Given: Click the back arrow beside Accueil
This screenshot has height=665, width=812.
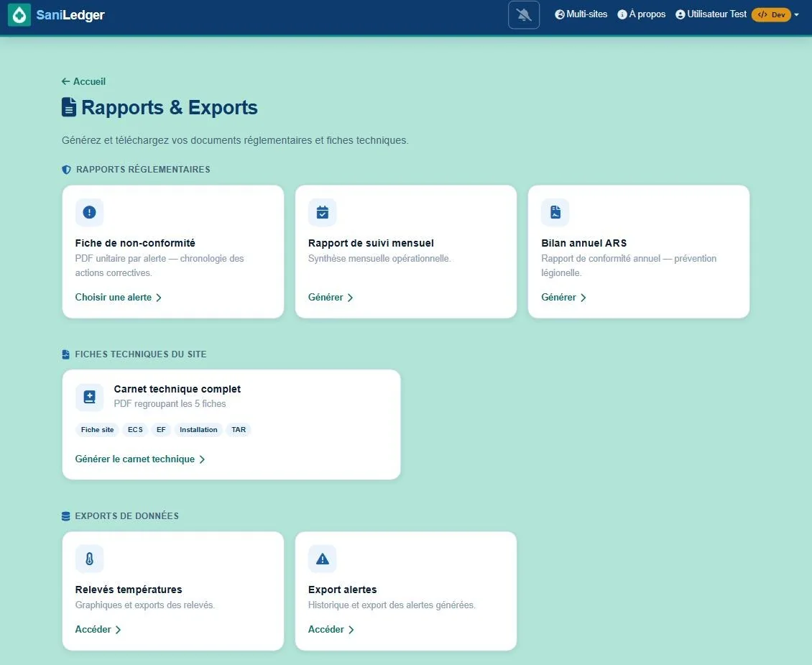Looking at the screenshot, I should (x=65, y=81).
